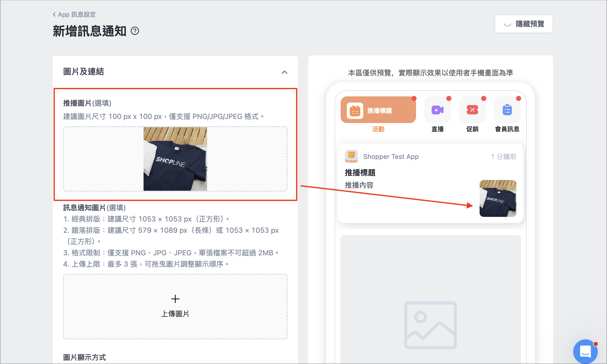Upload image via 上傳圖片 area

[x=175, y=306]
